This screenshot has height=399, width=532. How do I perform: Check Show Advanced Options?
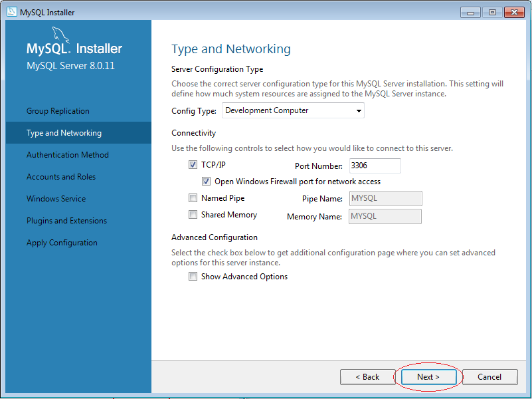[193, 277]
